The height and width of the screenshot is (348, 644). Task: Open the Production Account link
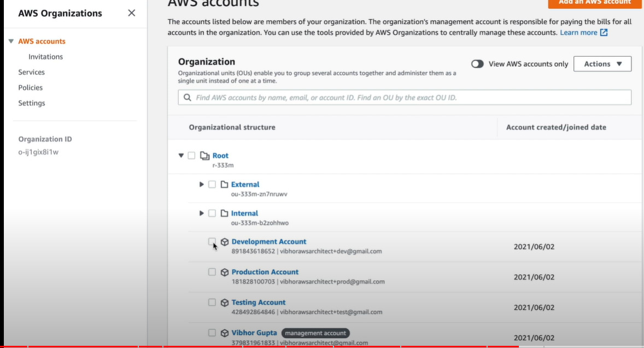coord(265,272)
